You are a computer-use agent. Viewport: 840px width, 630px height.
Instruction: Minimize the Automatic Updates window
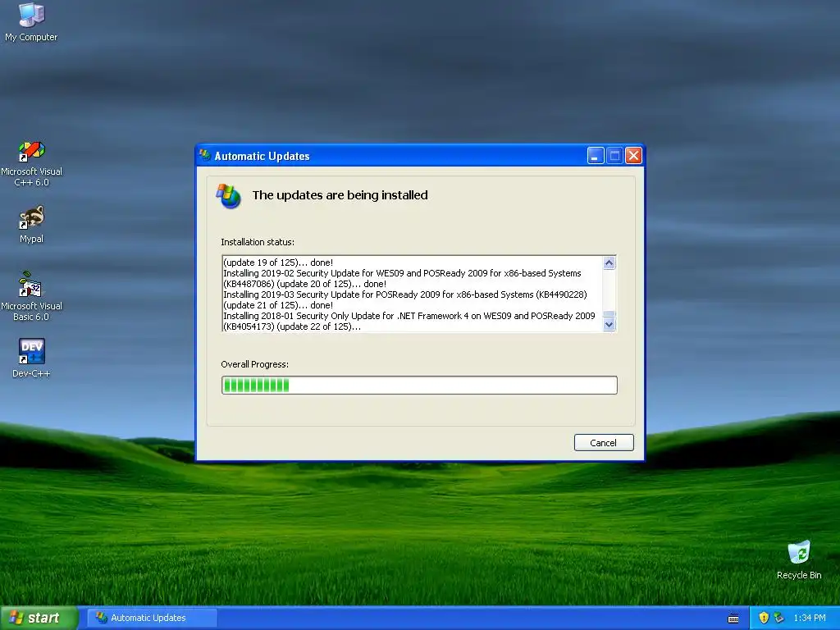[x=596, y=155]
